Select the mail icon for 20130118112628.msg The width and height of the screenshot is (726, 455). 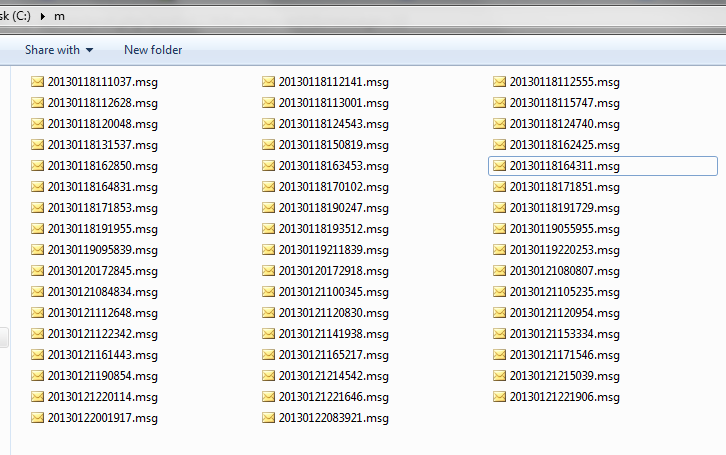point(38,103)
